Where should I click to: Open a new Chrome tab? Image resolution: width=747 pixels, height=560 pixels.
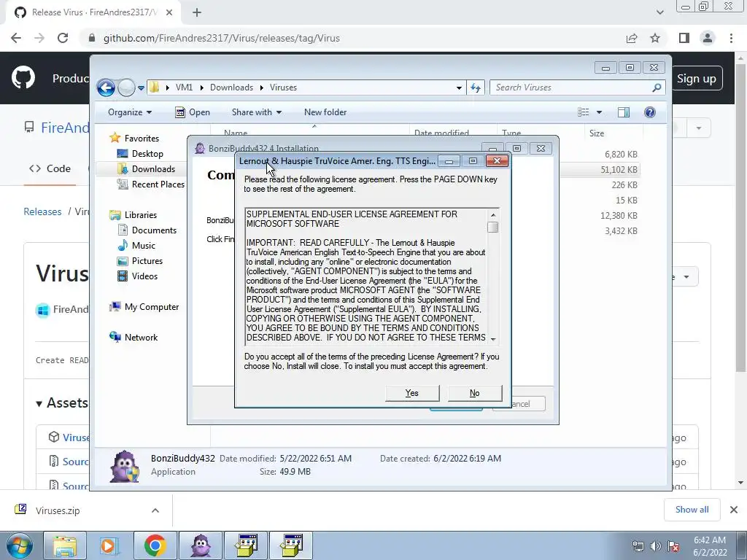(x=197, y=12)
